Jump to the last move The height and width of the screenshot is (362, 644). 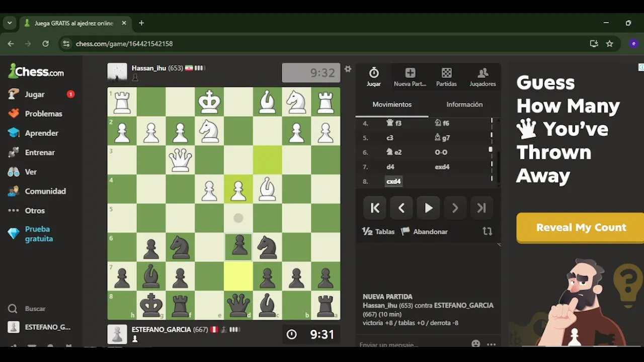(x=481, y=208)
